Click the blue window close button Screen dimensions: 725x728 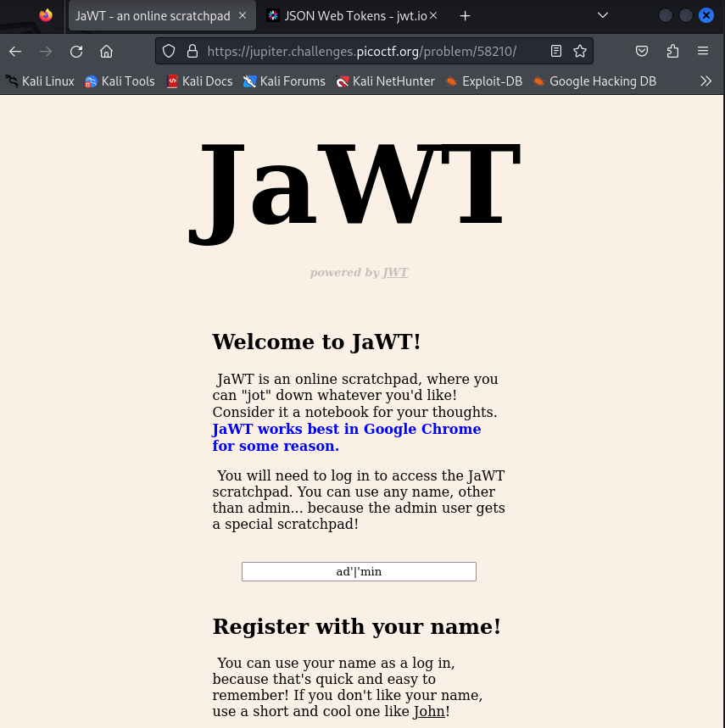point(706,16)
